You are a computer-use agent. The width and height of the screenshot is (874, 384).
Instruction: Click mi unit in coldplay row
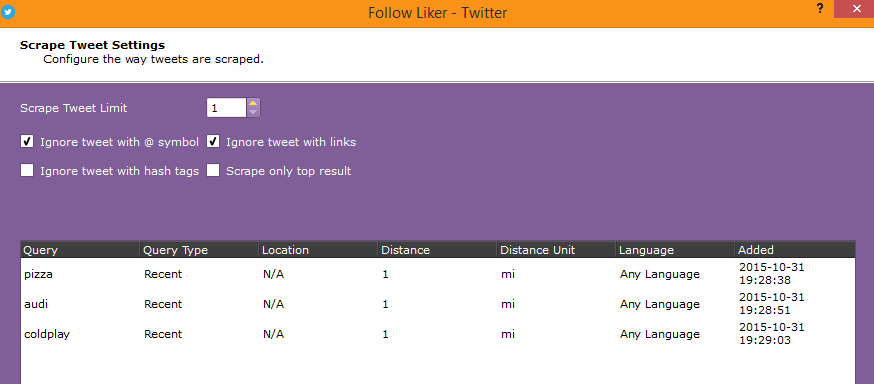[507, 334]
